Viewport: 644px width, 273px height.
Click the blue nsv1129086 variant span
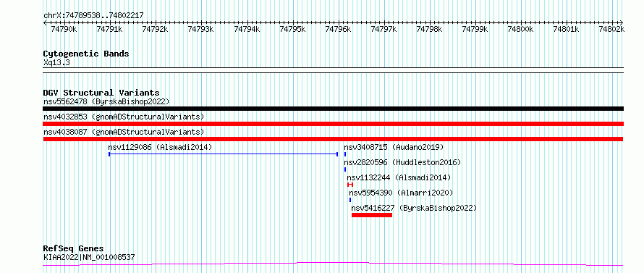[x=223, y=154]
